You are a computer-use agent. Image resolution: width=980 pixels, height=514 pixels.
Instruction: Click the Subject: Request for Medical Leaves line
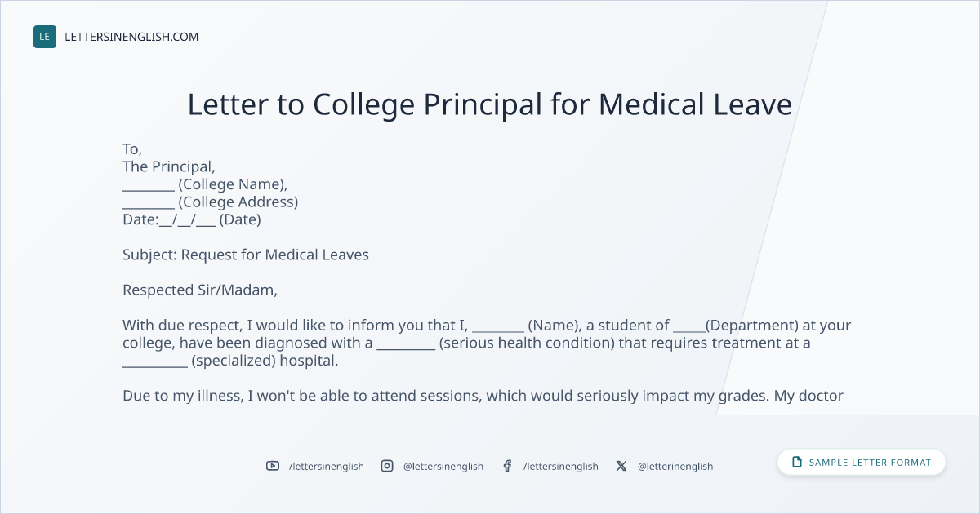pos(246,255)
